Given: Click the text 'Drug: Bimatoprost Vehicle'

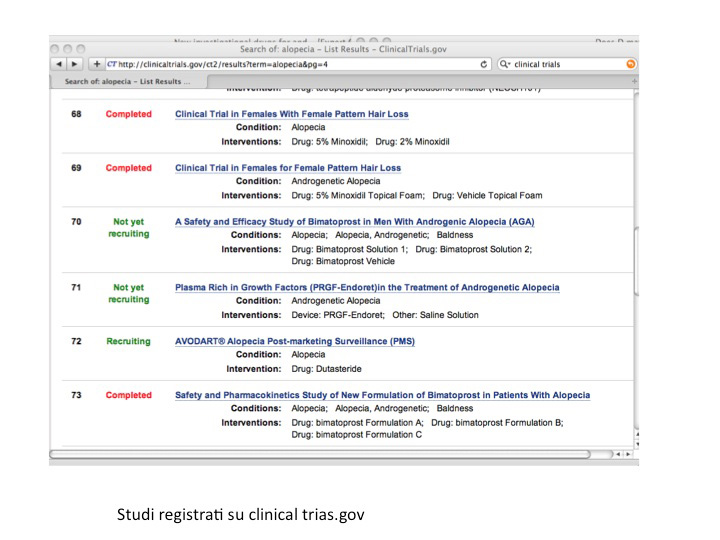Looking at the screenshot, I should [x=343, y=261].
